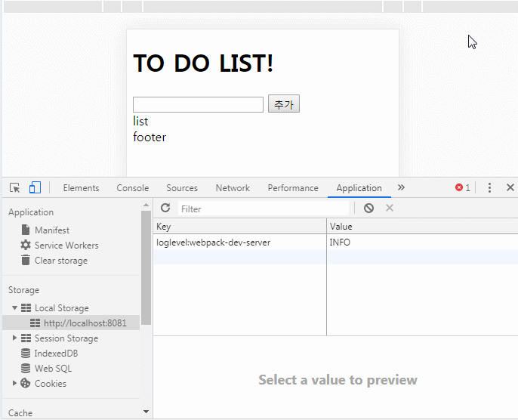The height and width of the screenshot is (420, 518).
Task: Switch to the Sources tab
Action: (182, 188)
